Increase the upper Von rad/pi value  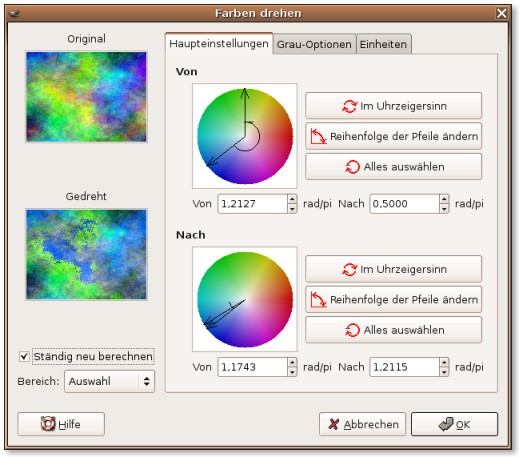(292, 199)
